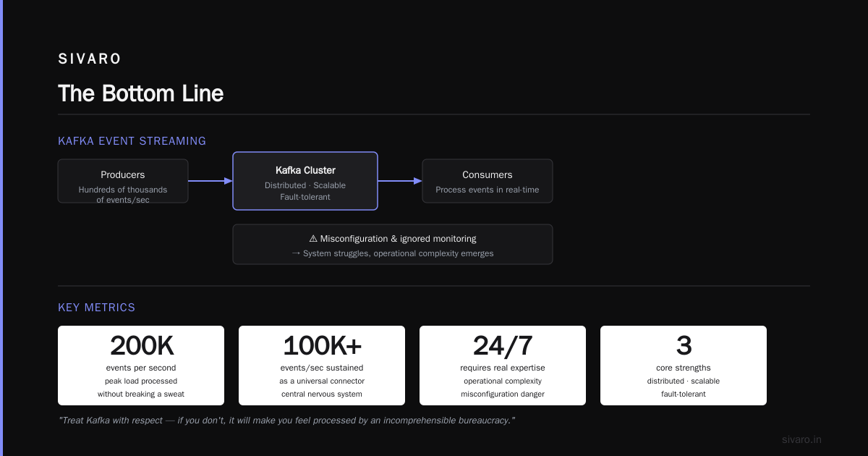Click 'Fault-tolerant' in Kafka Cluster box

tap(305, 197)
